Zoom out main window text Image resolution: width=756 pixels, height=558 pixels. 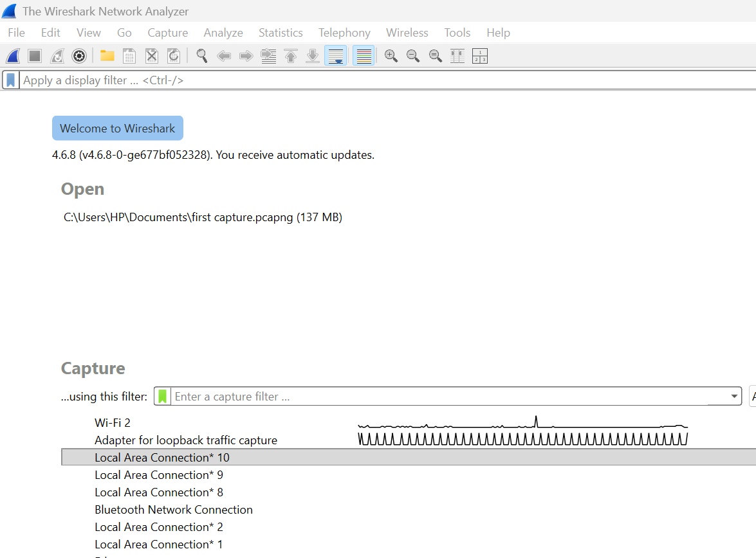click(412, 56)
